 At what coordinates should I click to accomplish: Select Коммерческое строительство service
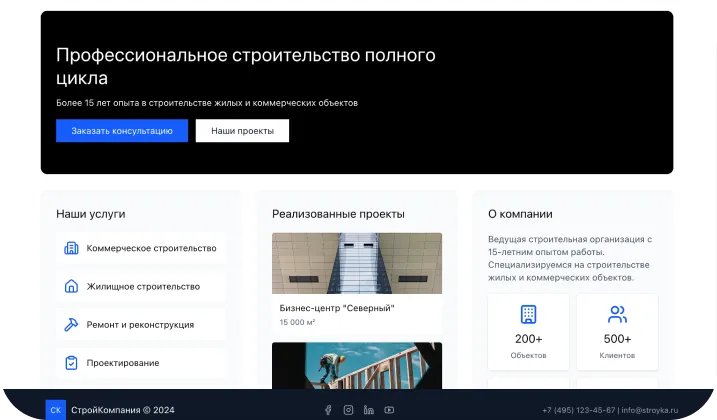tap(151, 248)
